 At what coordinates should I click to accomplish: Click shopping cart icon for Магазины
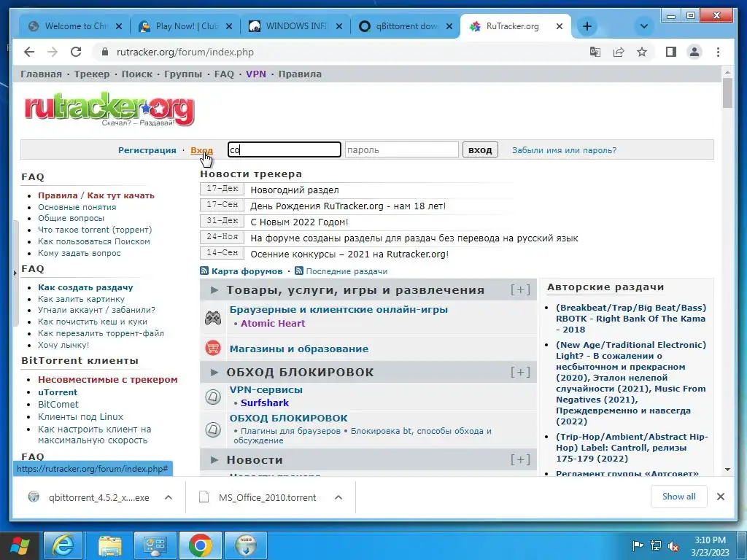point(213,348)
